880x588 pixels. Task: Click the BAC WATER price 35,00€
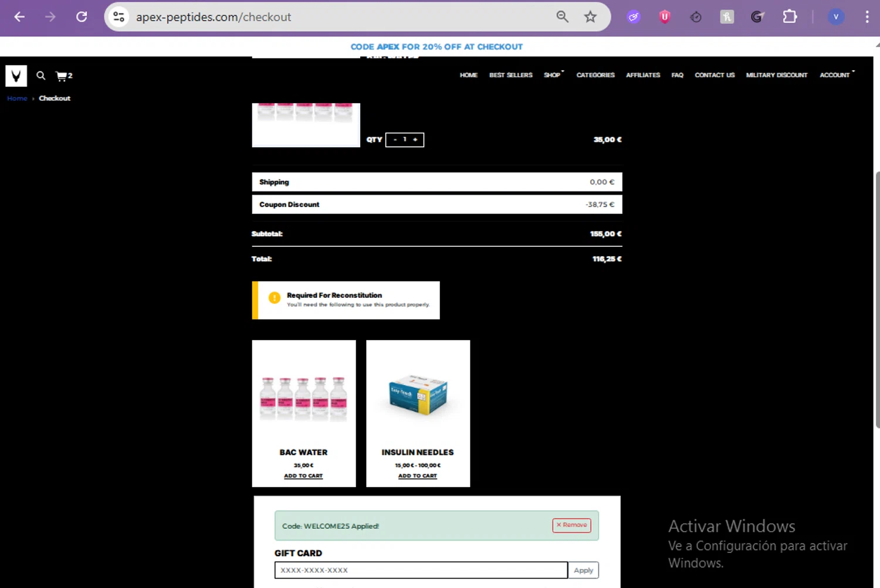303,465
